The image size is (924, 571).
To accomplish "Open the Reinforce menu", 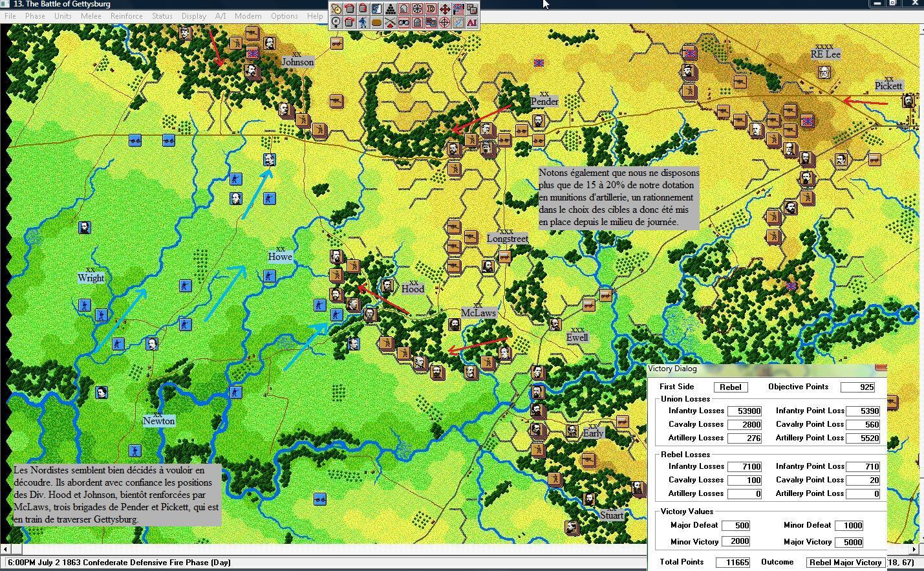I will click(x=127, y=16).
